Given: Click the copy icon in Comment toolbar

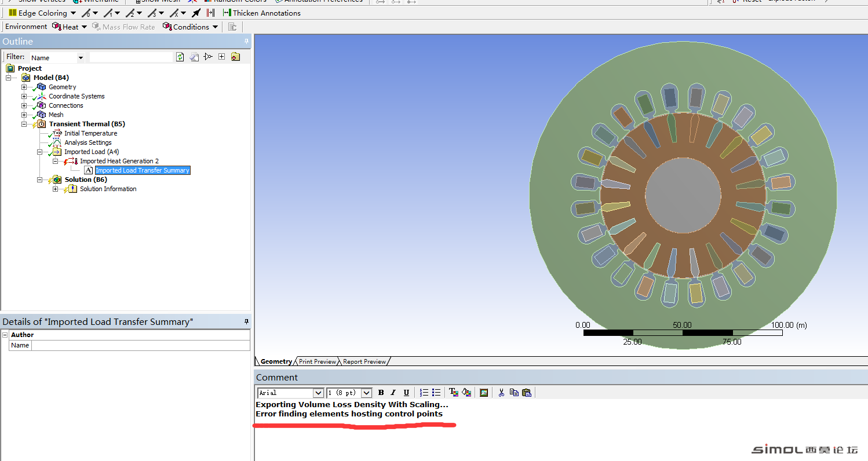Looking at the screenshot, I should (514, 393).
